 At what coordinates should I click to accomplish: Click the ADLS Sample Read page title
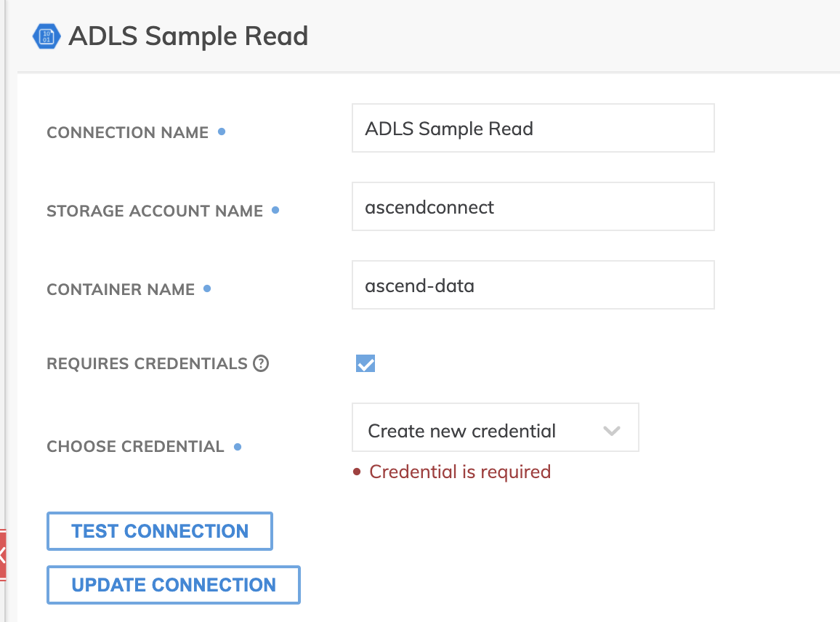point(188,36)
